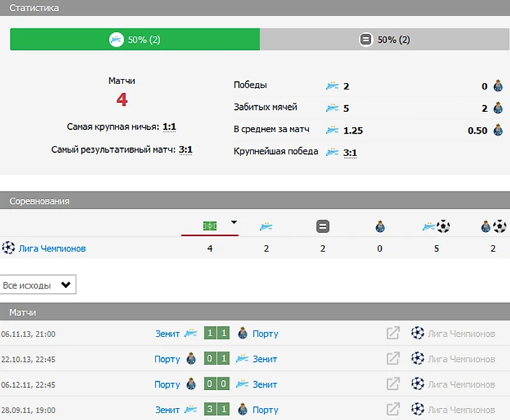
Task: Click the biggest draw 1:1 score link
Action: [x=169, y=127]
